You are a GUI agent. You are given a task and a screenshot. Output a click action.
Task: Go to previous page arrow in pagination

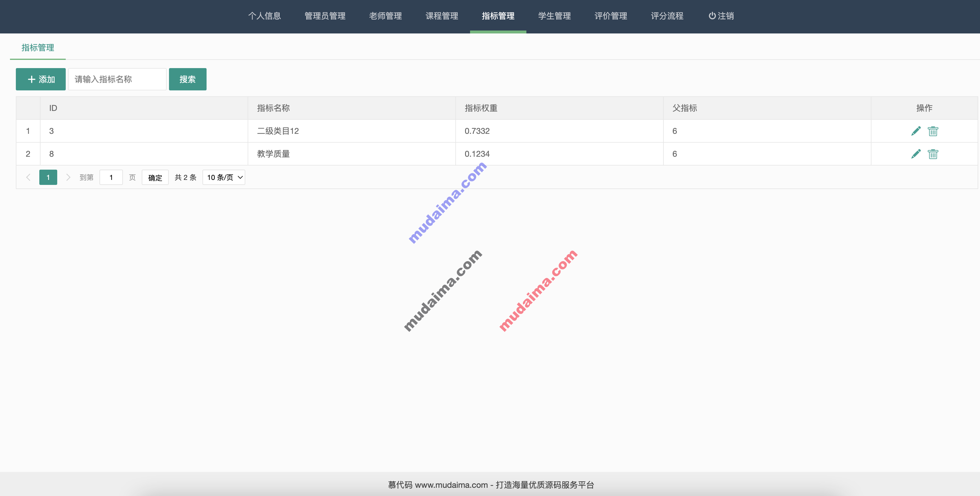point(28,177)
